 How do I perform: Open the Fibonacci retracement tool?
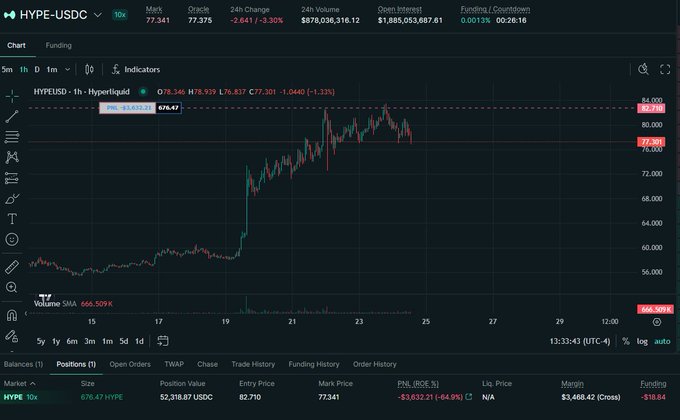tap(12, 137)
